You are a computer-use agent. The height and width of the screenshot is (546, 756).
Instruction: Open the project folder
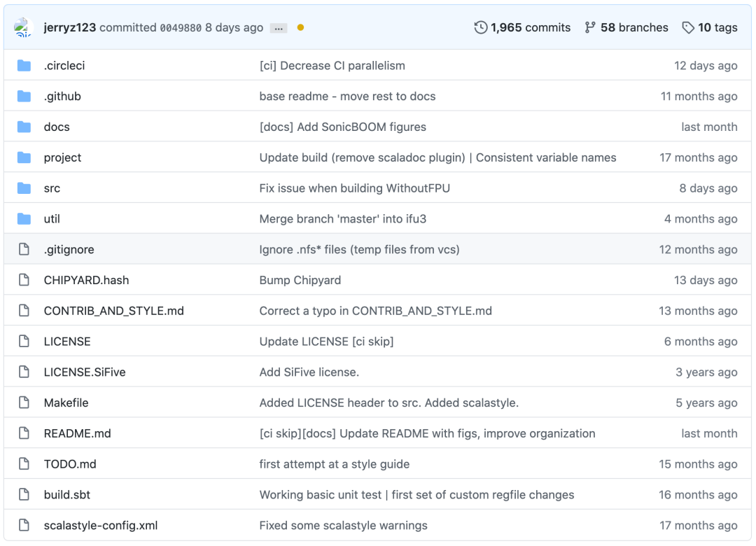[x=63, y=157]
